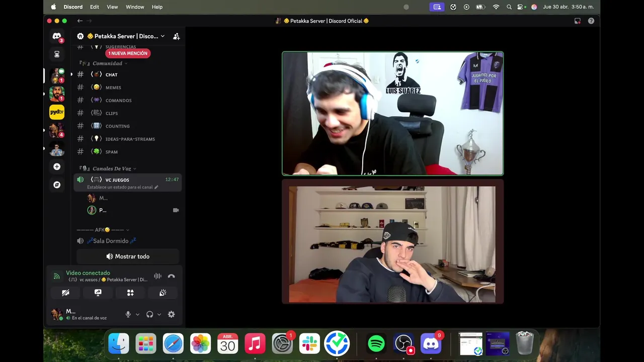Image resolution: width=644 pixels, height=362 pixels.
Task: Open Spotify from the Dock
Action: 376,344
